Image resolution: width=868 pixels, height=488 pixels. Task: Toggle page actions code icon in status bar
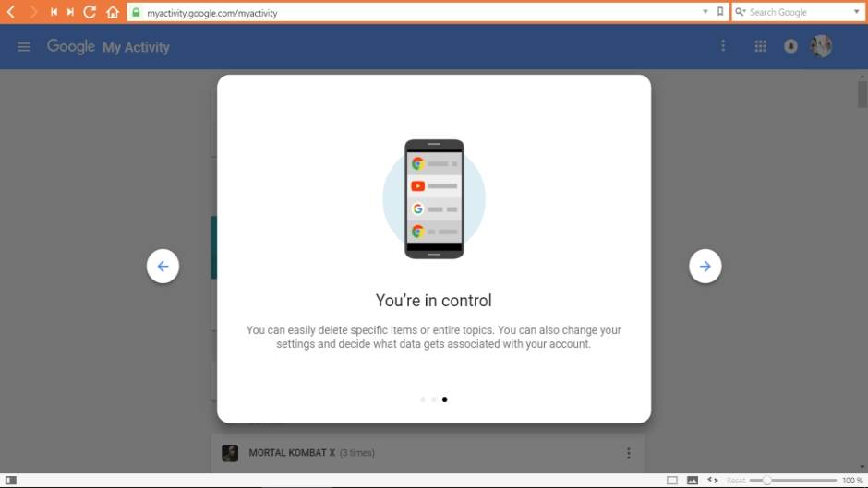[712, 481]
